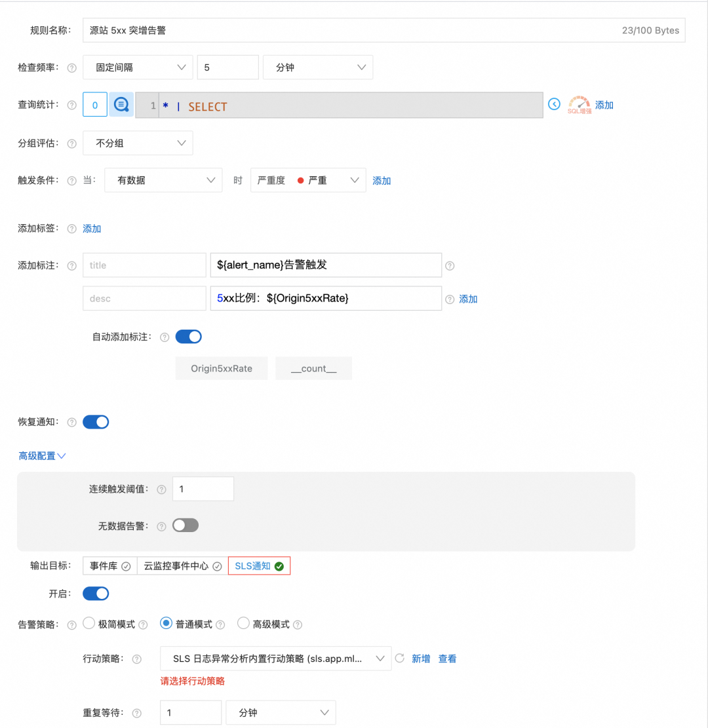Click 添加 next to 添加标签

pyautogui.click(x=91, y=228)
